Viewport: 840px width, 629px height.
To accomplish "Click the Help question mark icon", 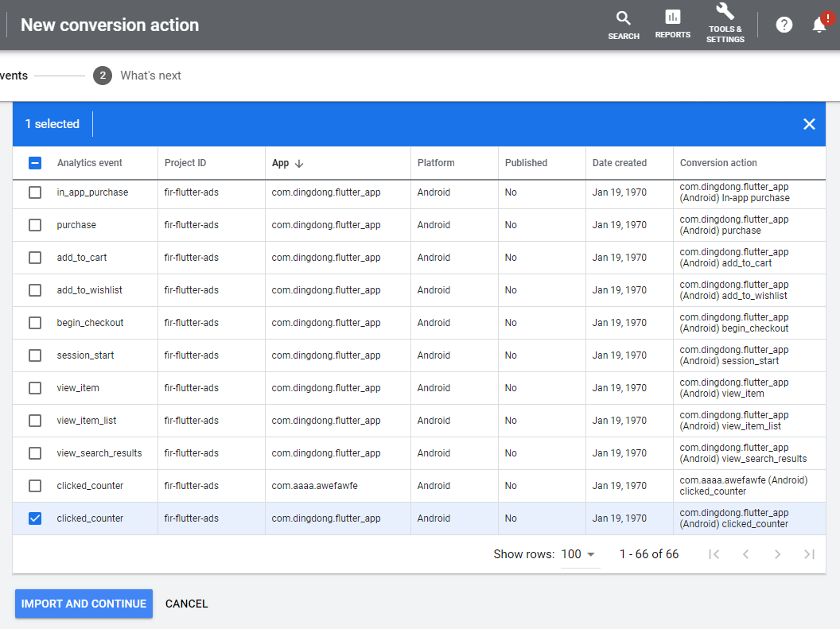I will (x=784, y=25).
